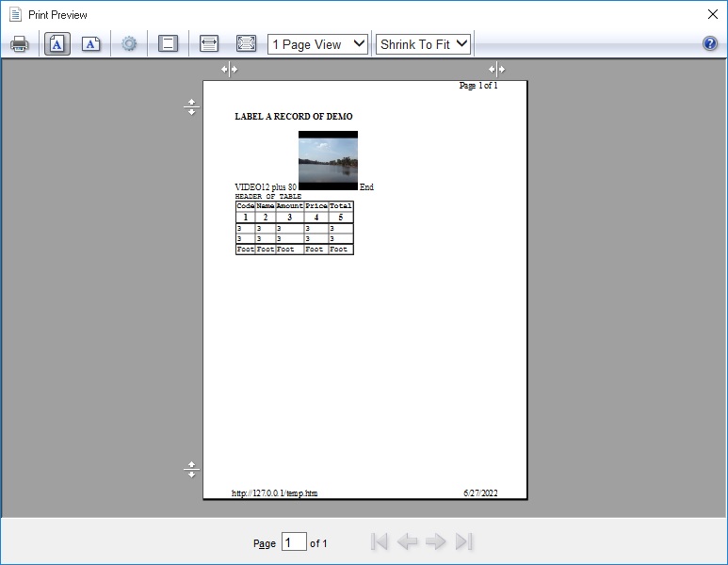The height and width of the screenshot is (565, 728).
Task: Go to Last Page arrow
Action: 463,541
